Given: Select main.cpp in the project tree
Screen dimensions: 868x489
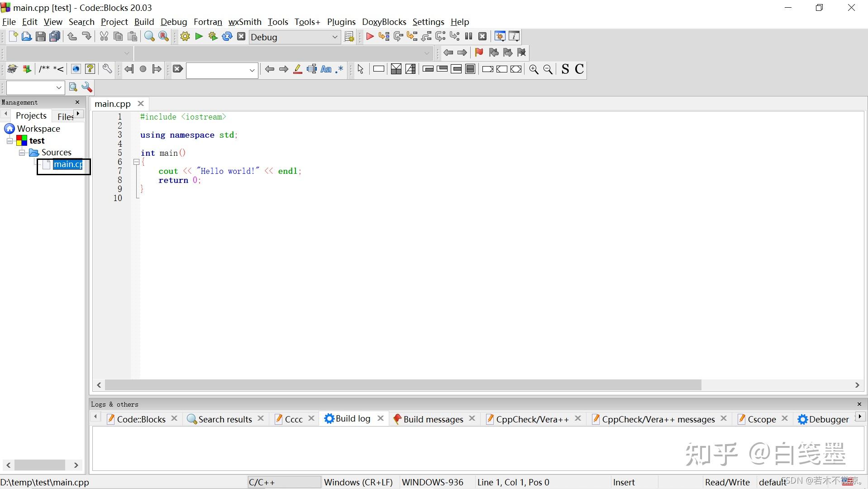Looking at the screenshot, I should click(x=68, y=164).
